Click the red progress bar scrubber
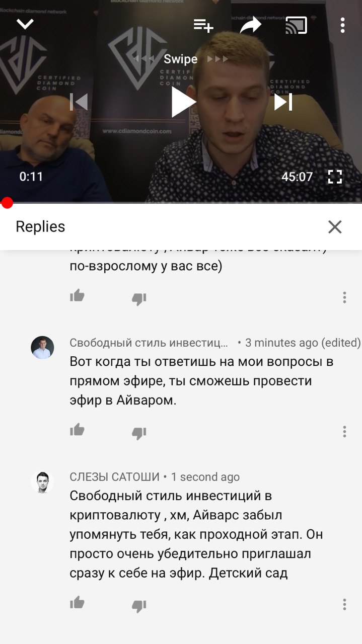Screen dimensions: 362x644 coord(7,202)
